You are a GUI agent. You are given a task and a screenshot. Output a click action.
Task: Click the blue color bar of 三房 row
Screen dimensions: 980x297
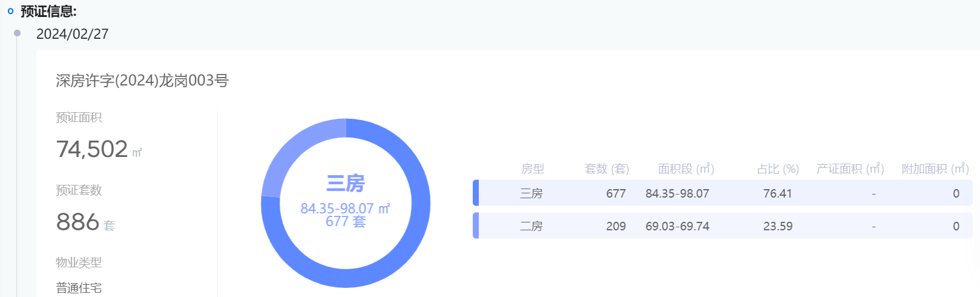(476, 193)
